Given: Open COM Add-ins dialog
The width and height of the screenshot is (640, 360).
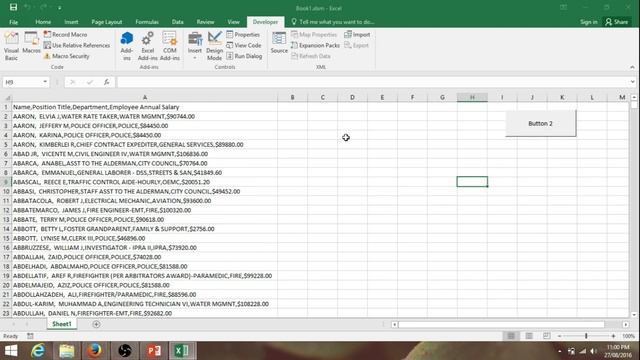Looking at the screenshot, I should pos(170,46).
